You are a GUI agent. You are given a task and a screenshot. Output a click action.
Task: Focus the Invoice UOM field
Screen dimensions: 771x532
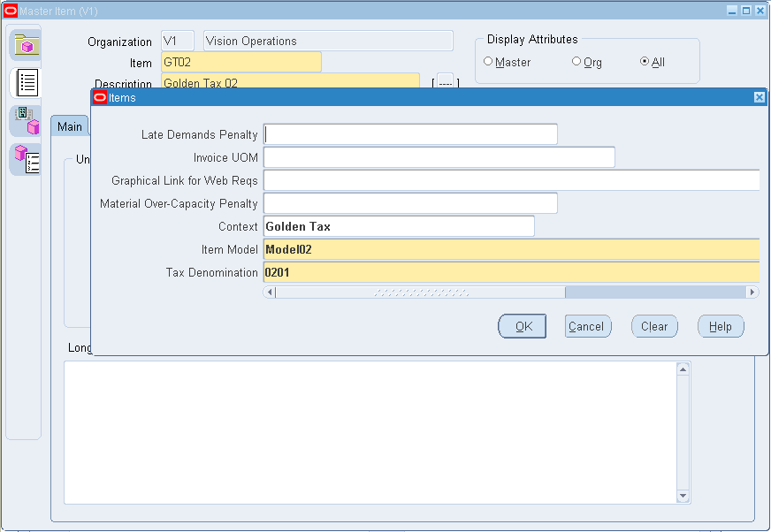(439, 157)
